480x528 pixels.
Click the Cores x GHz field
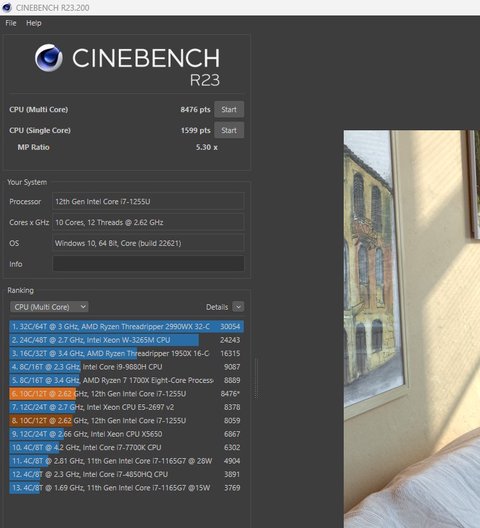pyautogui.click(x=148, y=222)
